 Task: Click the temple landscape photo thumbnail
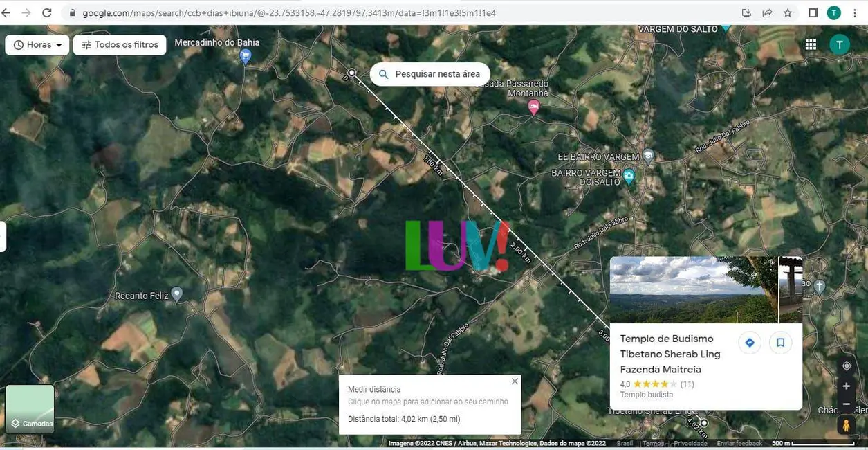coord(693,289)
